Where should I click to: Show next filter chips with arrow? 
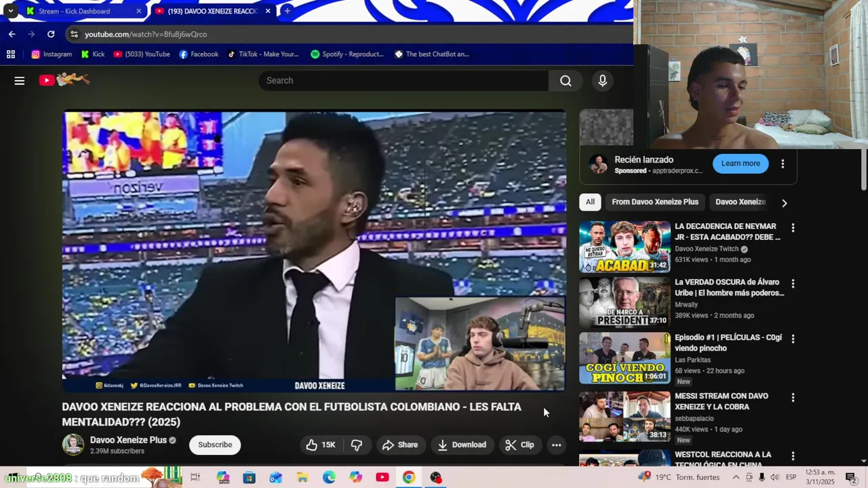785,203
